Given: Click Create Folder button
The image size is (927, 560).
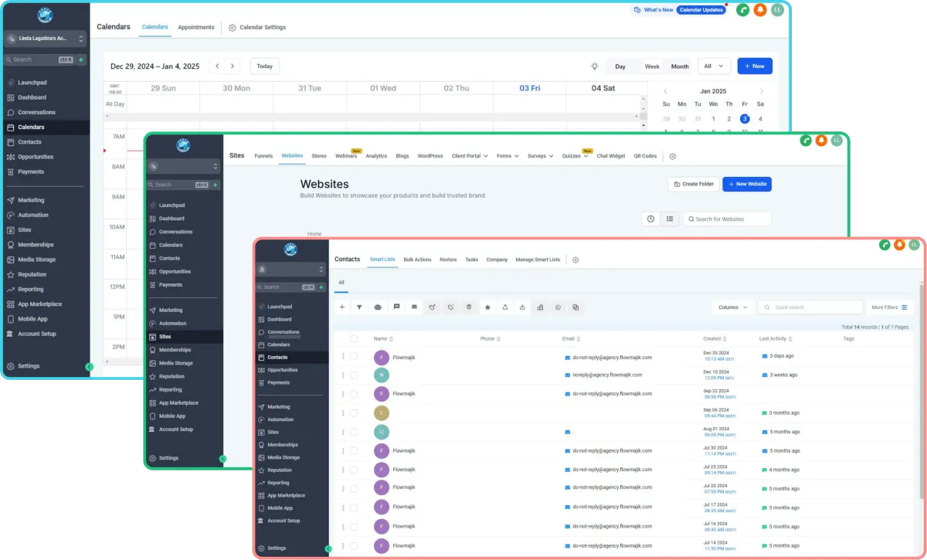Looking at the screenshot, I should pyautogui.click(x=693, y=184).
